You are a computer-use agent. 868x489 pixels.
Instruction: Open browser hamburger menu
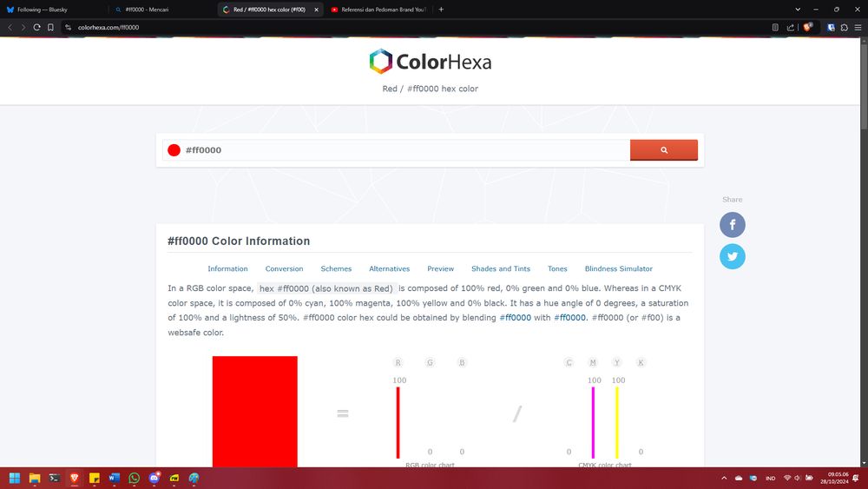click(858, 27)
